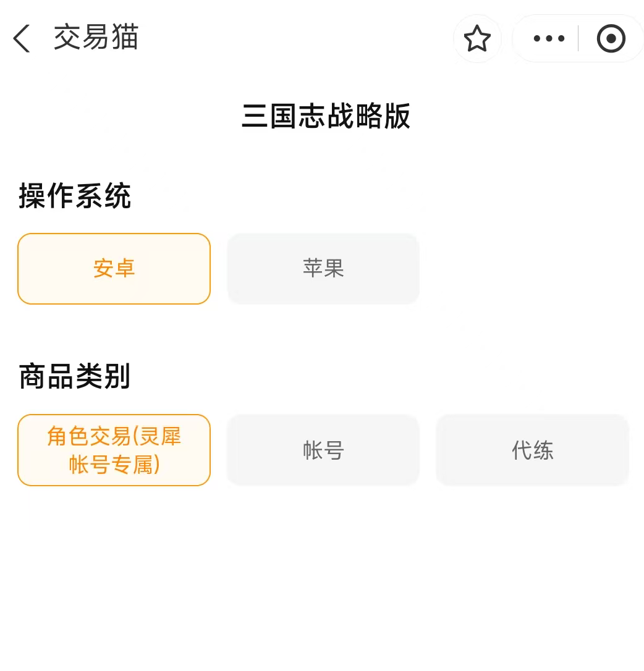The image size is (644, 671).
Task: Close the mini program via the circle icon
Action: (x=611, y=38)
